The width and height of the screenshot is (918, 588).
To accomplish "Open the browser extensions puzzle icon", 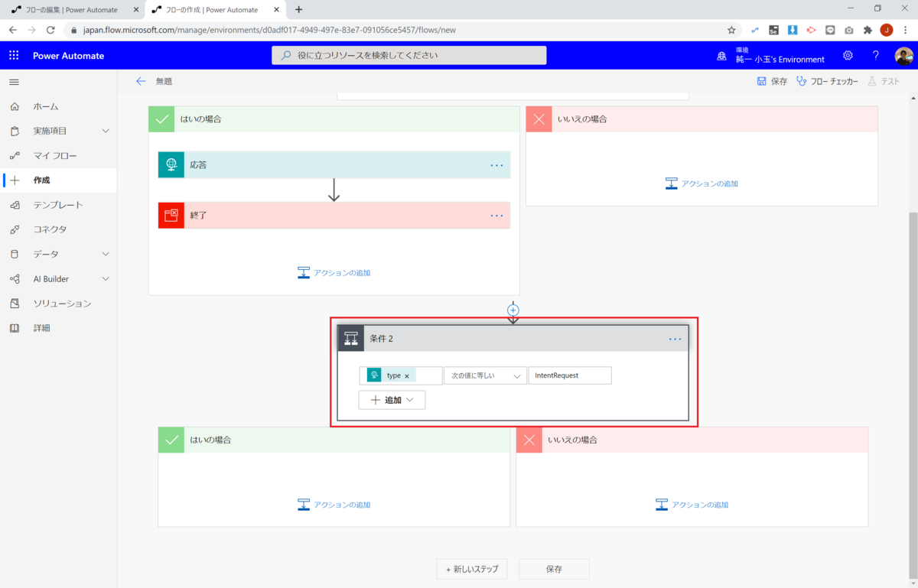I will [868, 30].
